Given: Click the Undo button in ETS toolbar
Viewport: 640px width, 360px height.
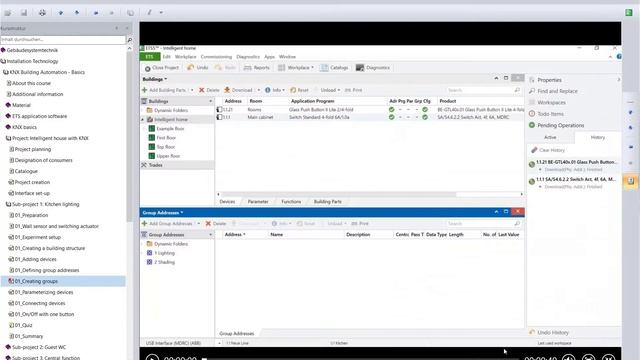Looking at the screenshot, I should pos(198,68).
